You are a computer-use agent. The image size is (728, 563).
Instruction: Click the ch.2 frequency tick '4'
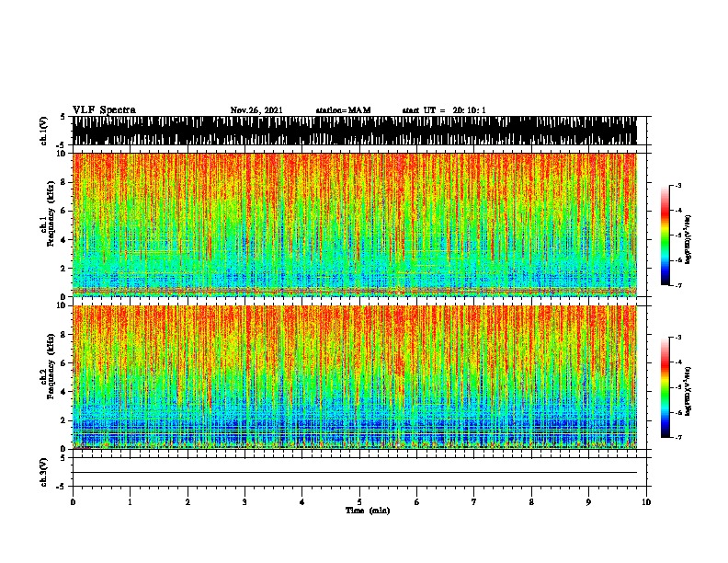[x=64, y=392]
